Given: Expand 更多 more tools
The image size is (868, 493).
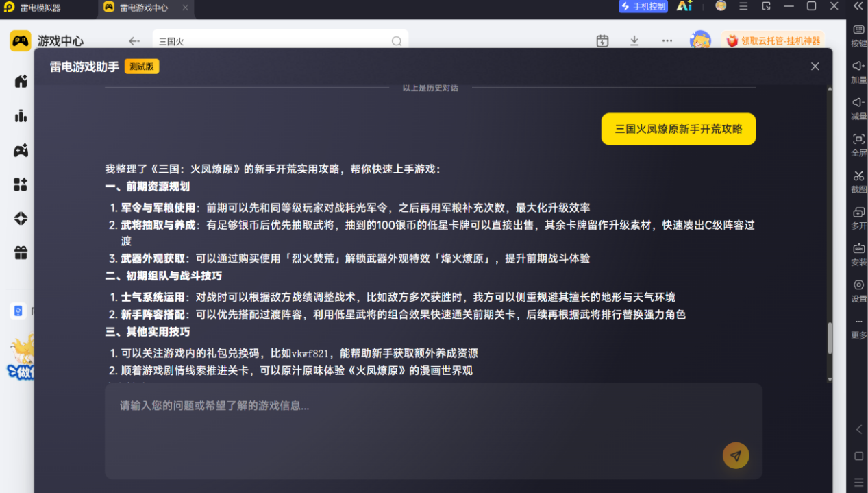Looking at the screenshot, I should coord(858,328).
